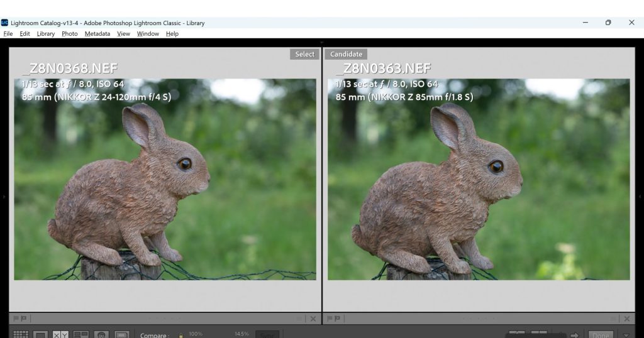Remove Candidate photo with its X button
Image resolution: width=644 pixels, height=338 pixels.
(627, 319)
